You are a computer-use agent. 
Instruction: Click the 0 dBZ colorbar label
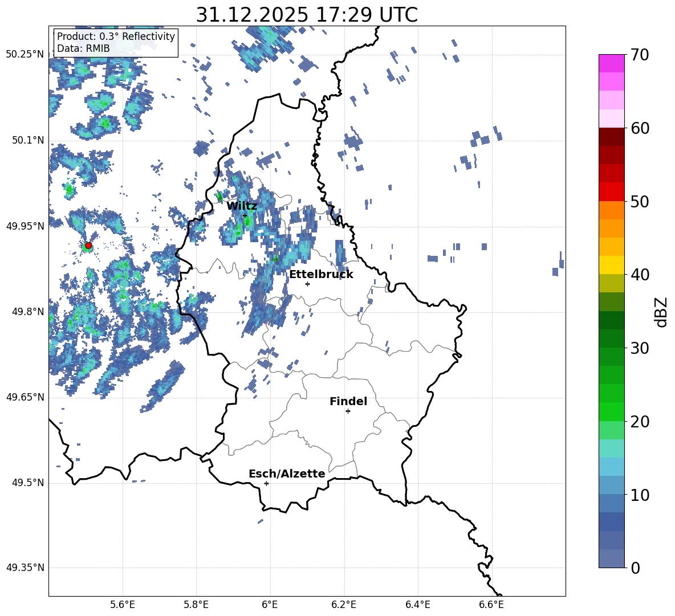635,568
